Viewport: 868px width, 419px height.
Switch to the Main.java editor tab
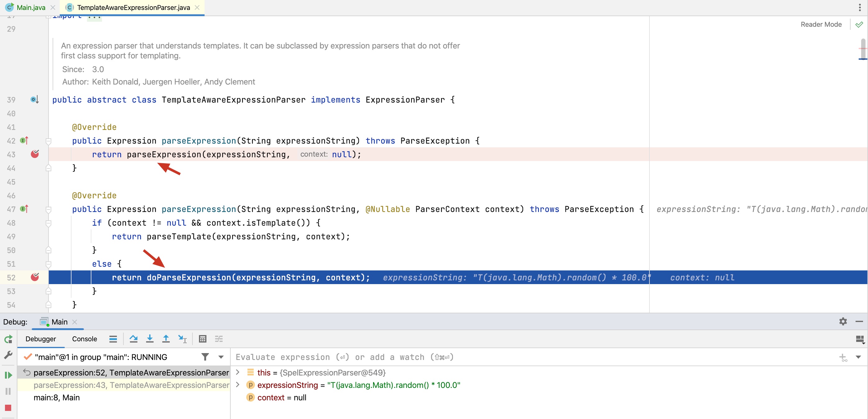pos(30,7)
